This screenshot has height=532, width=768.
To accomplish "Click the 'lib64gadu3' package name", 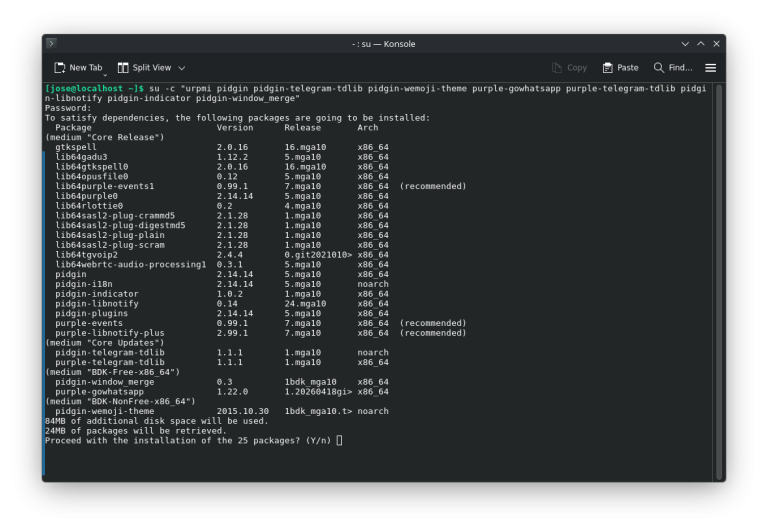I will click(81, 157).
